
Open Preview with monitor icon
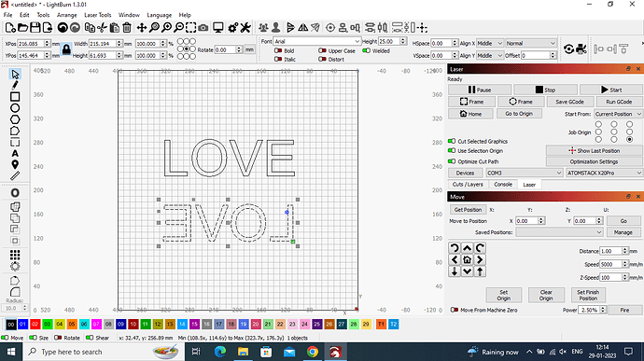pyautogui.click(x=218, y=27)
